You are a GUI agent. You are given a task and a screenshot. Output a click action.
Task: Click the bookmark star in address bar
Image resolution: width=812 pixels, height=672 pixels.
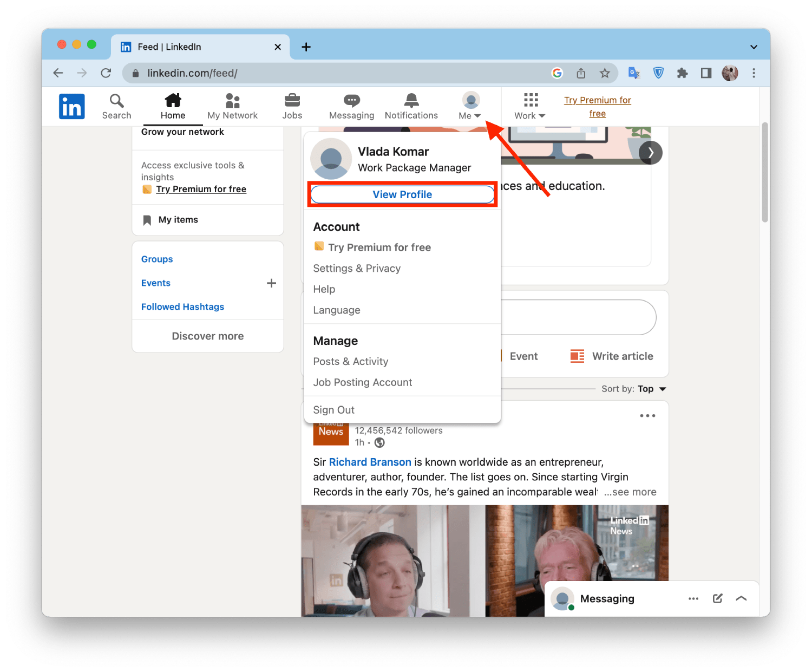click(x=605, y=73)
